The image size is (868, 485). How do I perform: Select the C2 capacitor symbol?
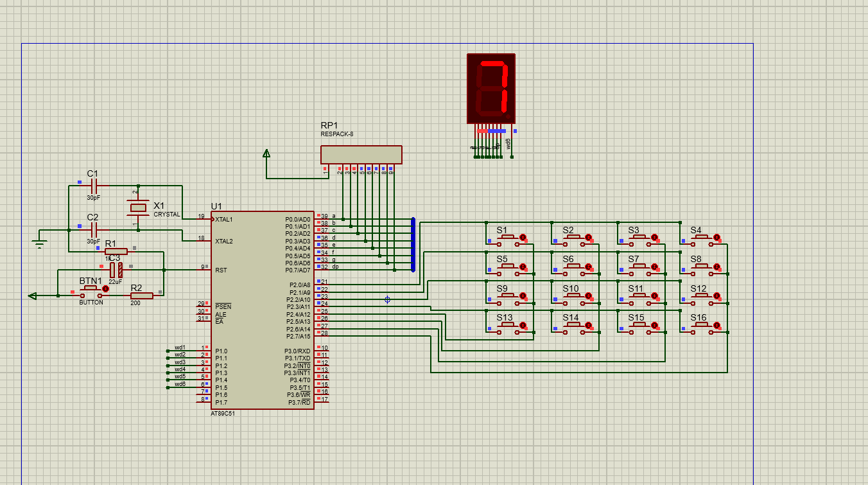(x=94, y=229)
